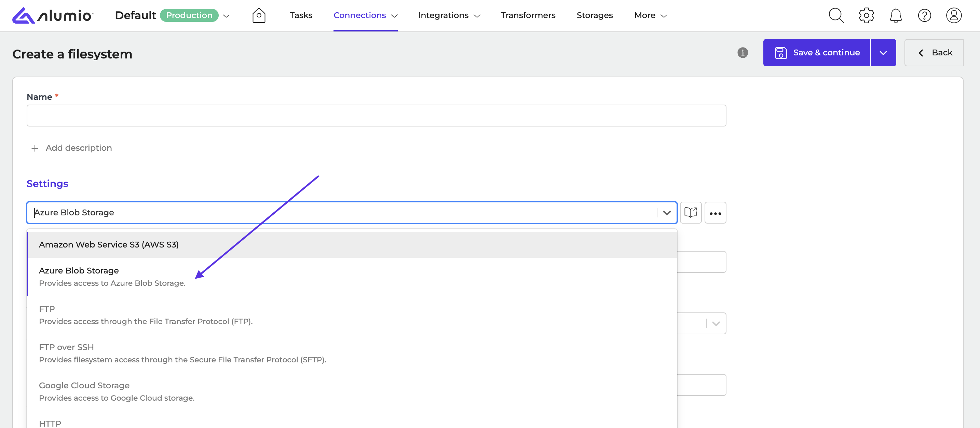Expand the Save & continue arrow dropdown

[883, 53]
